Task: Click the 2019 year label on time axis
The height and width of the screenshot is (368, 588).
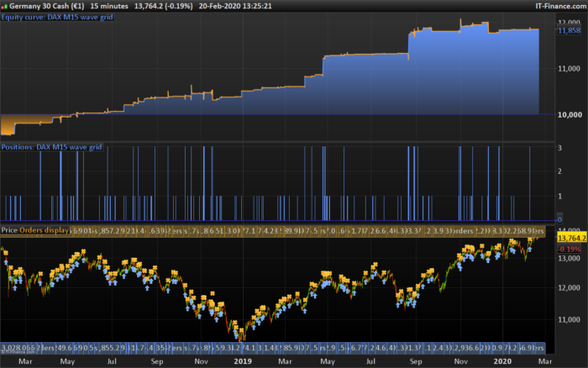Action: coord(243,361)
